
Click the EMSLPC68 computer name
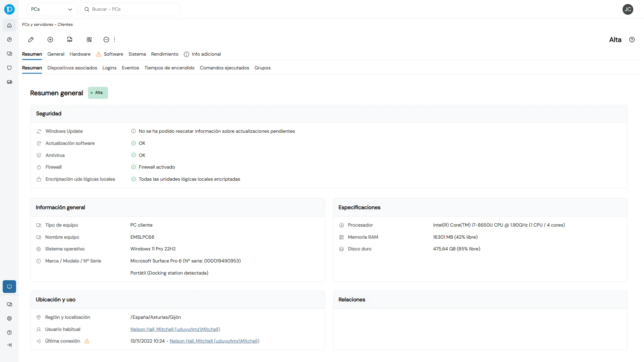(142, 237)
